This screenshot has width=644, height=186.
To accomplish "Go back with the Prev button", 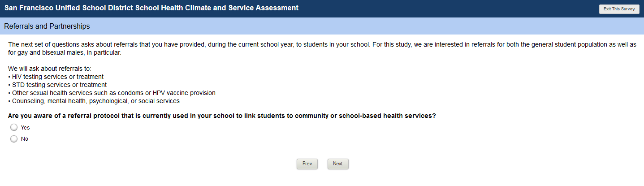I will (x=307, y=164).
